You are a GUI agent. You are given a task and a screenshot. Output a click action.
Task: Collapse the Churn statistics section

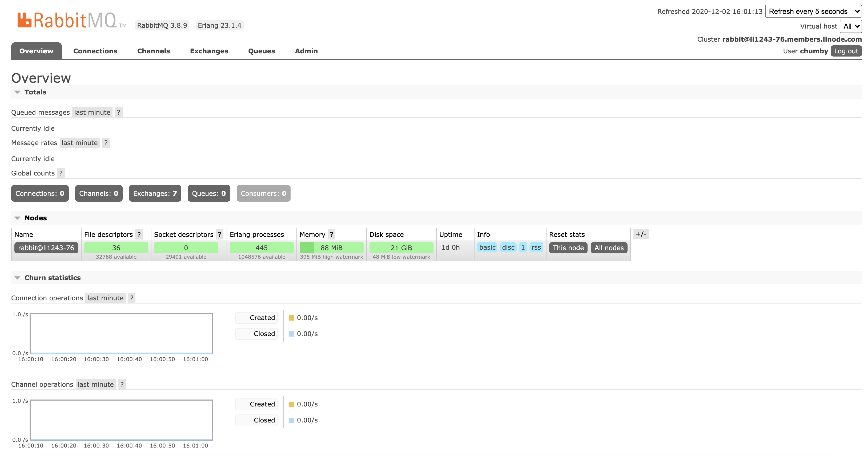point(18,278)
